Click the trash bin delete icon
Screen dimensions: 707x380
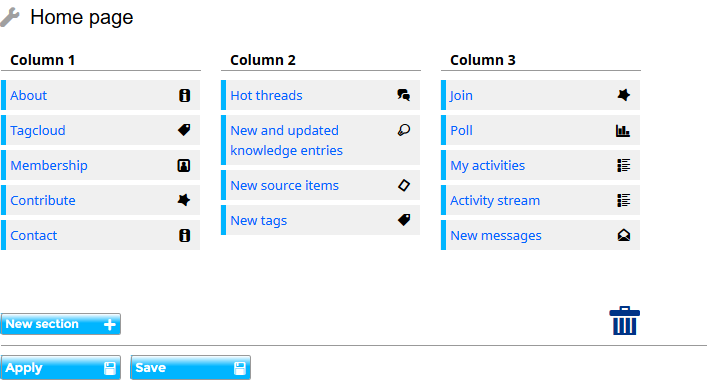point(624,320)
